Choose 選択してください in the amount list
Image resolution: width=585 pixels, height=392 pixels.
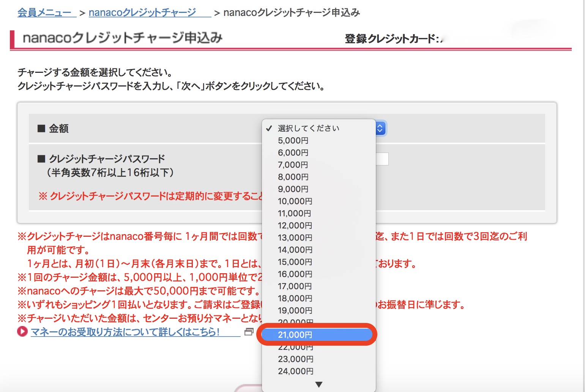308,128
